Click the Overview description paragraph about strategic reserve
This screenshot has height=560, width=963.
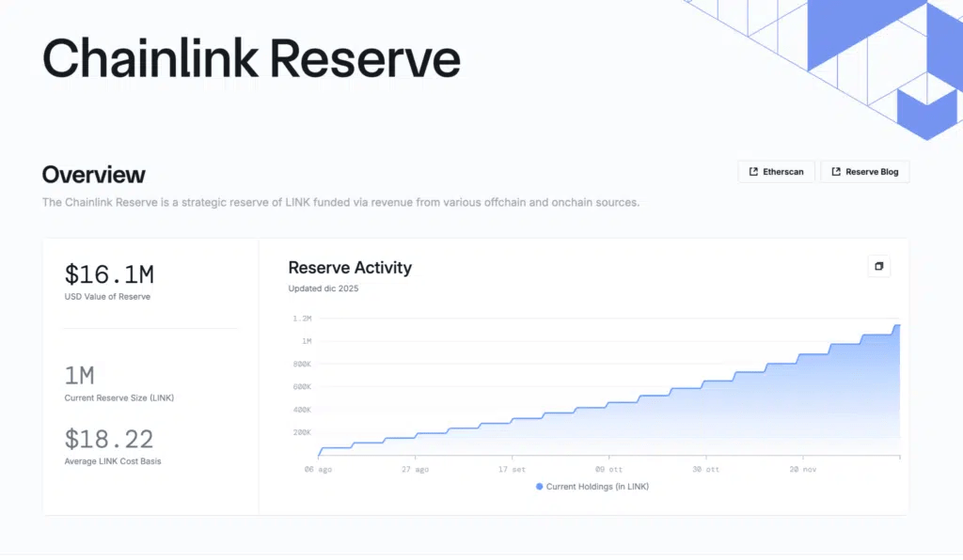[340, 202]
